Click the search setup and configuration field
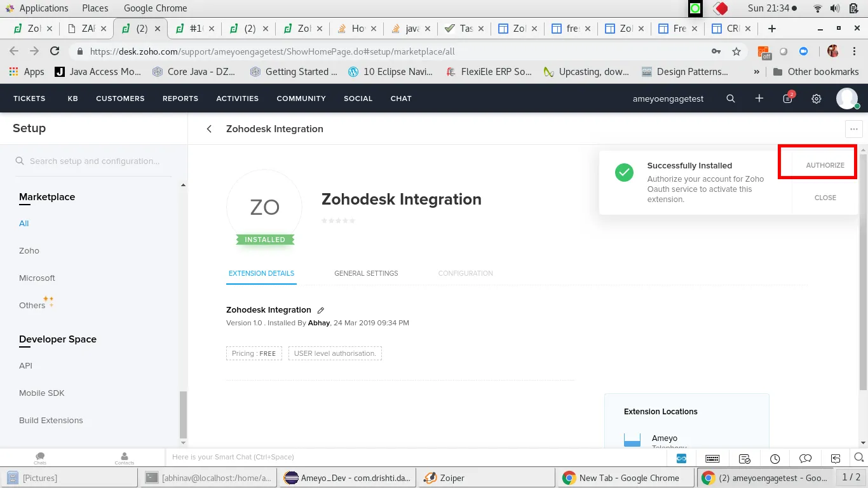This screenshot has width=868, height=488. pos(93,161)
